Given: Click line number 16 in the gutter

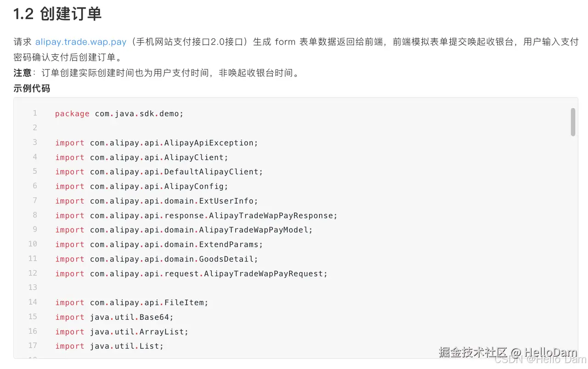Looking at the screenshot, I should 33,331.
